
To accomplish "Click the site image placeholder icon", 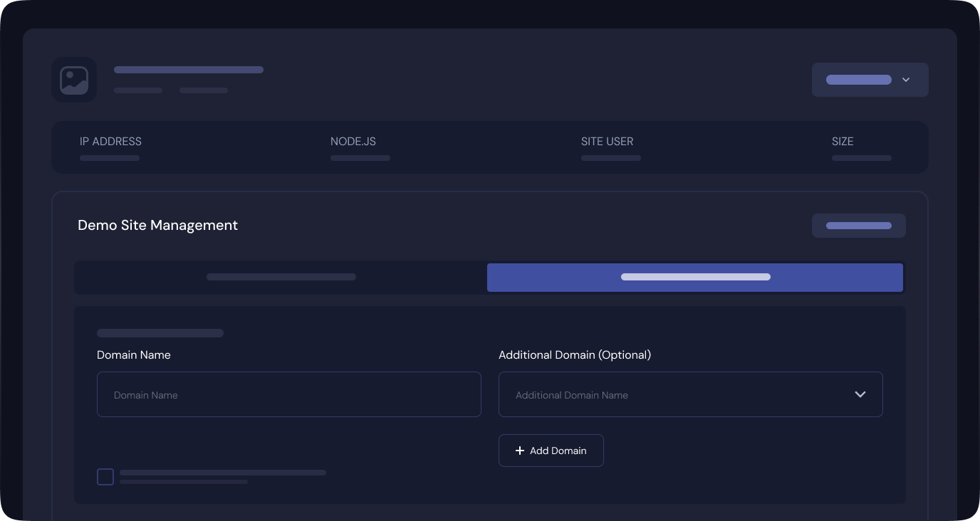I will click(x=74, y=80).
